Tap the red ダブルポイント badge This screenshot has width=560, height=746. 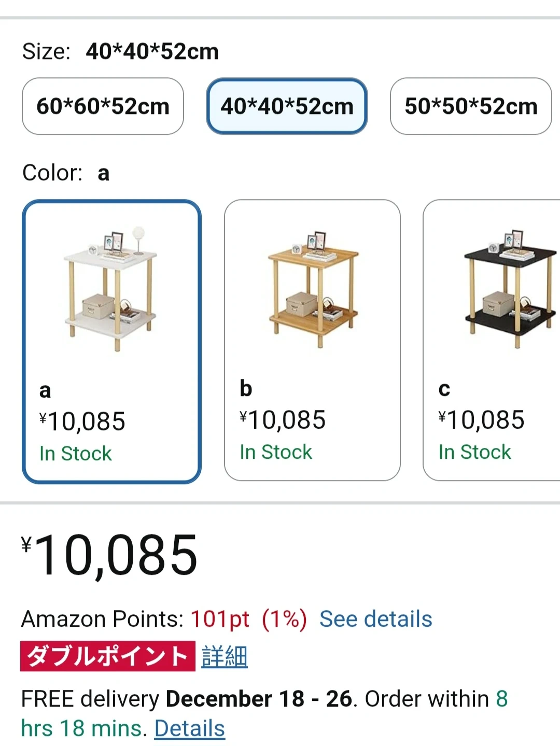pos(107,656)
